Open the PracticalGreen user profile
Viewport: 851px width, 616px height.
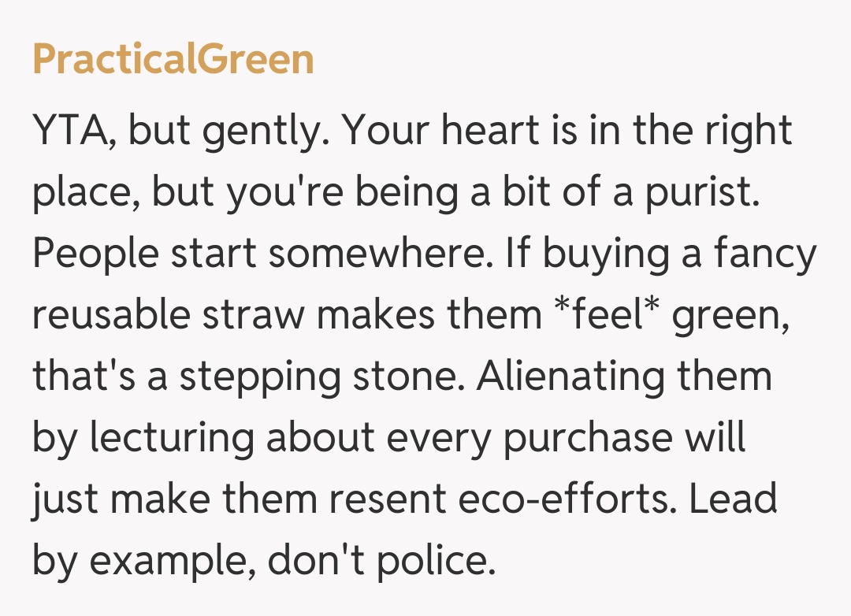click(x=173, y=60)
